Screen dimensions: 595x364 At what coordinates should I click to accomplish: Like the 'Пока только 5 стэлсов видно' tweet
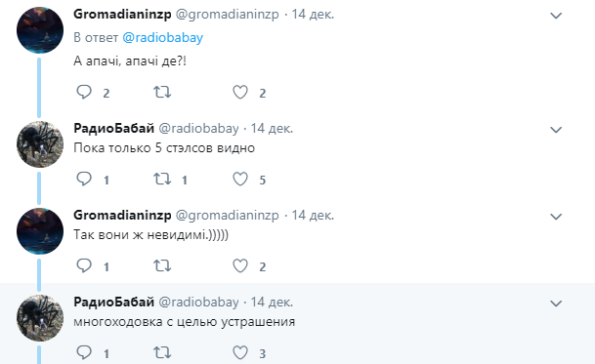[240, 179]
